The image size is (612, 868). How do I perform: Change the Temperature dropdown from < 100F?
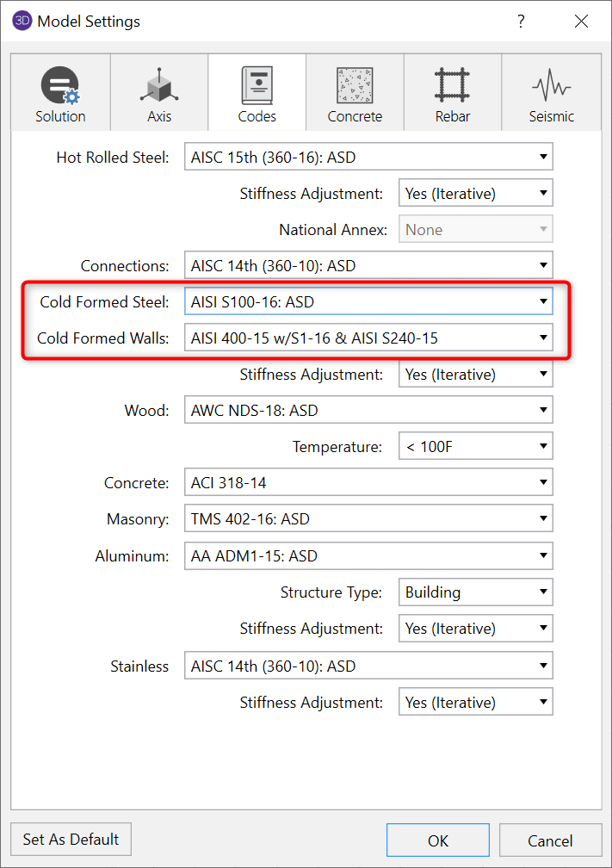pyautogui.click(x=475, y=447)
